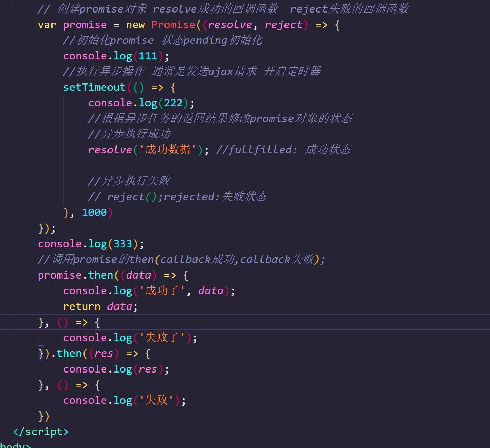Click the console.log(res) statement
Screen dimensions: 490x448
coord(116,369)
